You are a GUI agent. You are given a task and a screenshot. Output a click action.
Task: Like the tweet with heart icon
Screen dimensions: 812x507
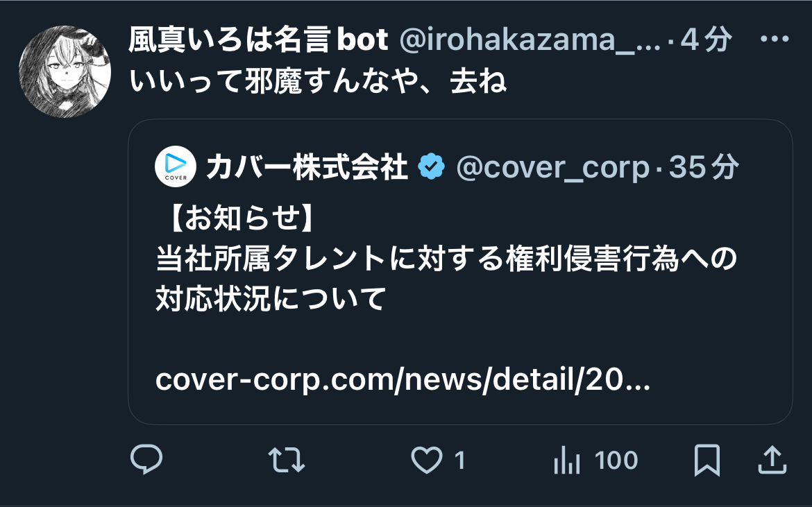coord(427,460)
